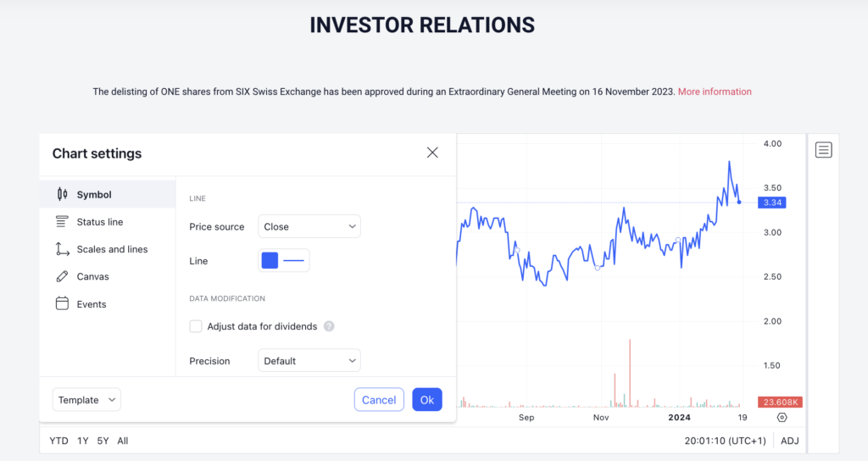Click the chart scale settings gear icon
868x461 pixels.
(x=782, y=417)
